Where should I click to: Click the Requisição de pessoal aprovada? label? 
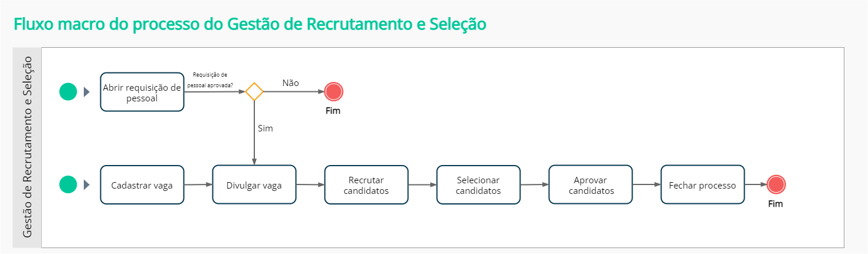[x=210, y=80]
